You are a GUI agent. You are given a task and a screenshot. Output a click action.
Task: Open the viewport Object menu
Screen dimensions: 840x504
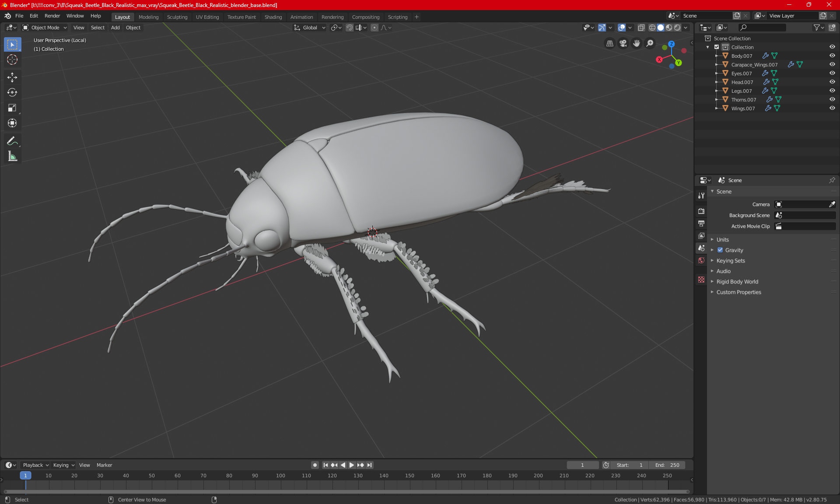point(133,28)
